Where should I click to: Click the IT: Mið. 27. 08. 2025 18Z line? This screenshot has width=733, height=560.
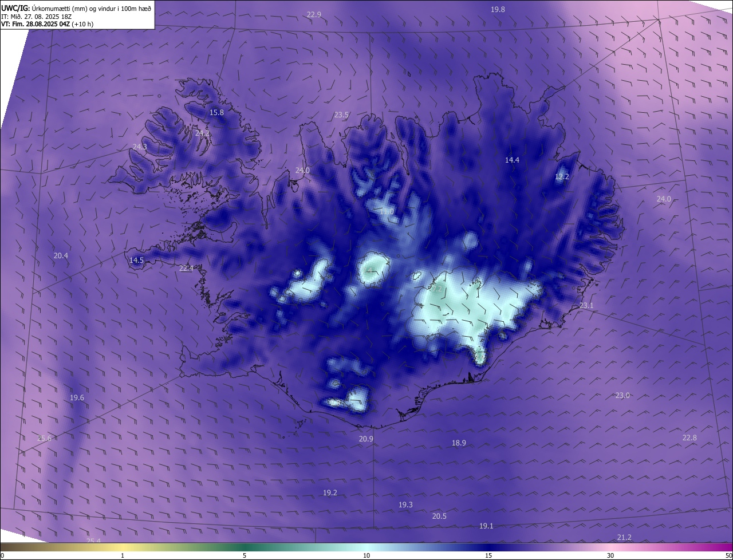38,17
